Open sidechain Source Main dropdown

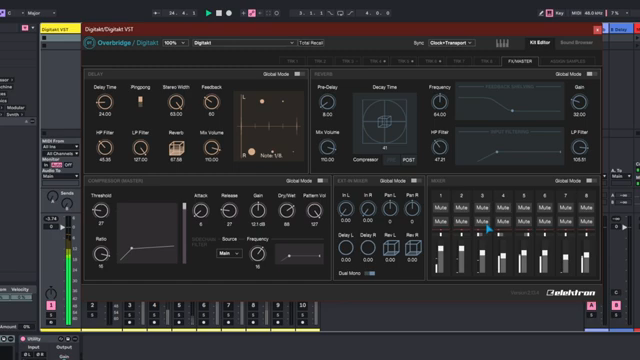tap(229, 253)
